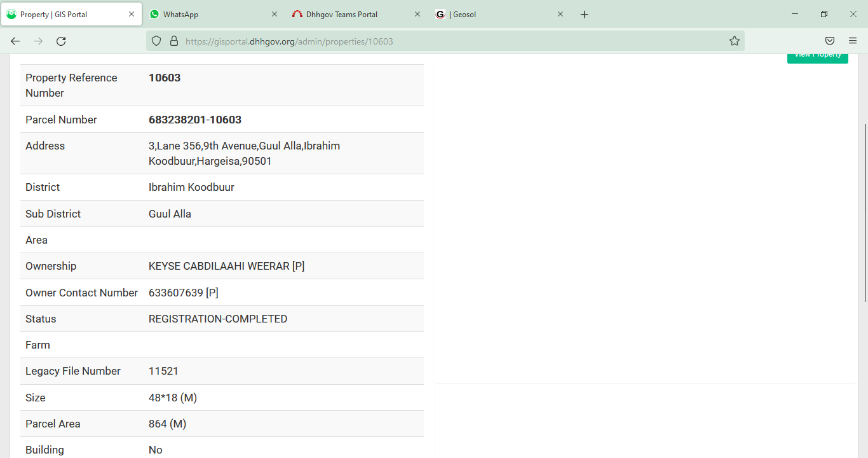The image size is (868, 458).
Task: Switch to the Geosol tab
Action: point(500,14)
